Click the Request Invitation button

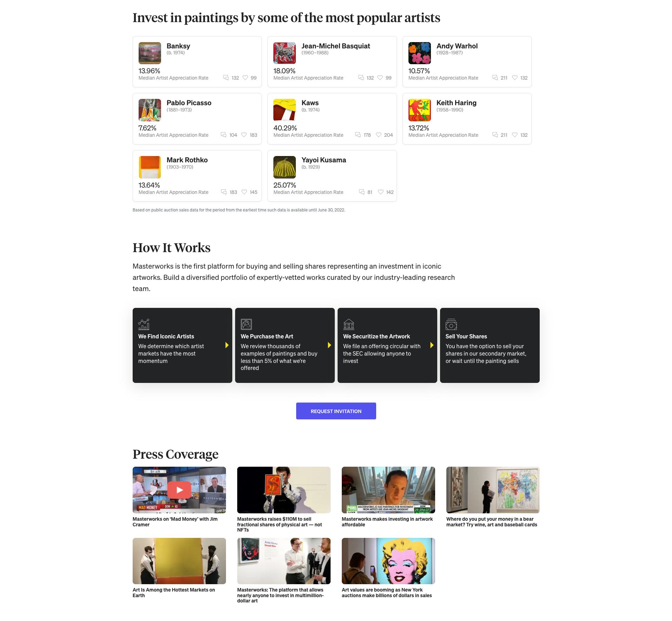point(336,411)
